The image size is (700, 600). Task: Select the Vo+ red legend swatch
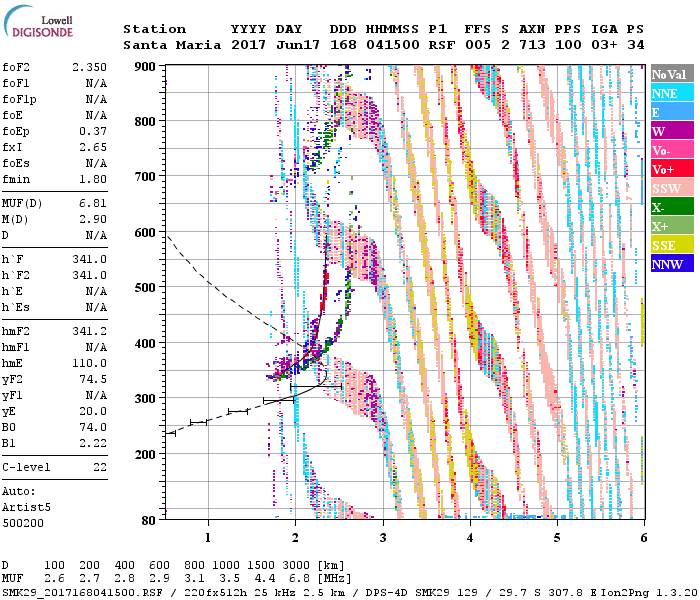(x=672, y=169)
